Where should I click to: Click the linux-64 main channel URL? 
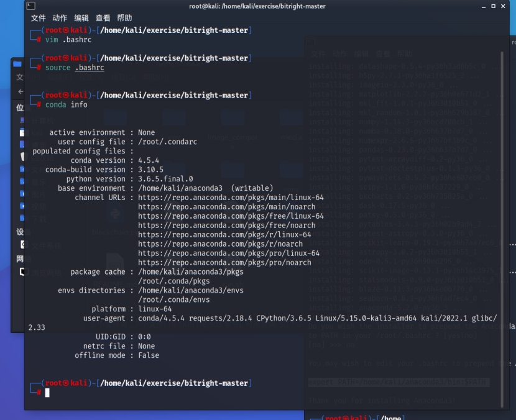[231, 198]
